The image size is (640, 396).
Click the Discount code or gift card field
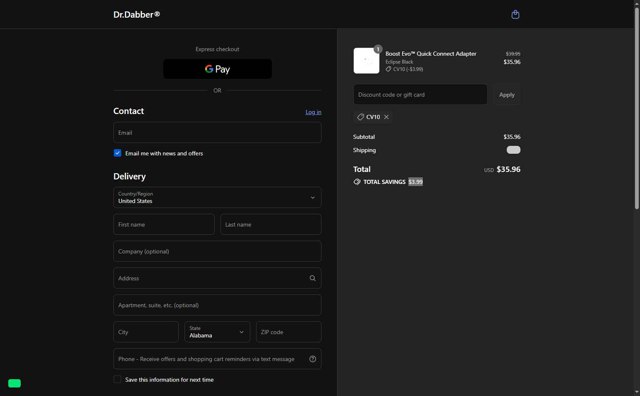pos(420,95)
